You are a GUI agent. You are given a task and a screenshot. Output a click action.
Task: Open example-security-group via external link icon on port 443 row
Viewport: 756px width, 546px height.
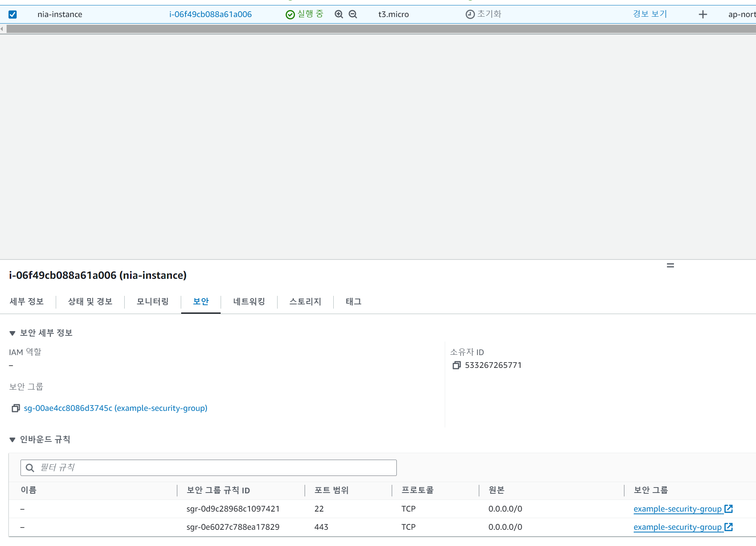coord(729,527)
